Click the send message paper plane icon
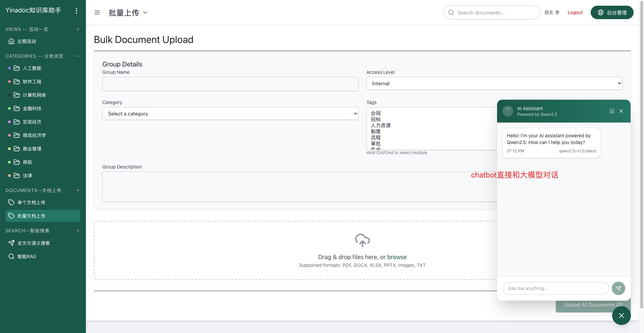Viewport: 644px width, 333px height. [x=618, y=288]
